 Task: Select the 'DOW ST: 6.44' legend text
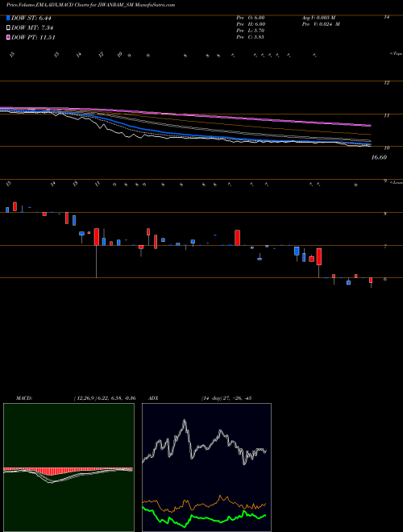31,19
